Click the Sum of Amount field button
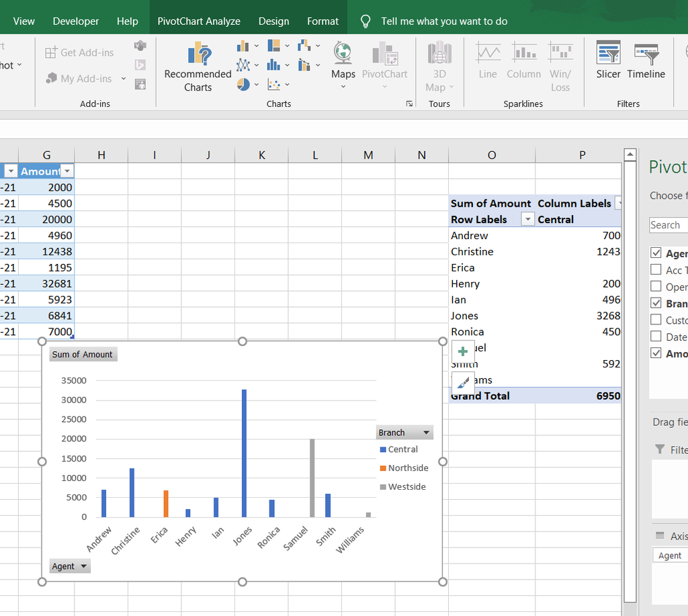The image size is (688, 616). [83, 354]
